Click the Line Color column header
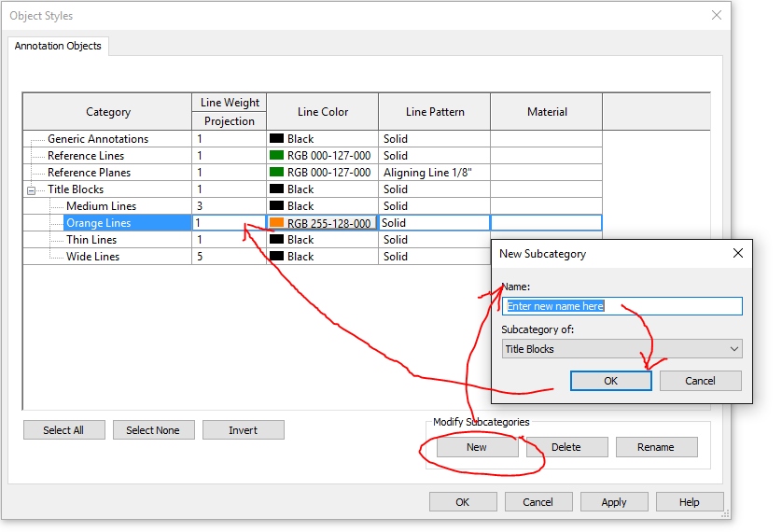 322,112
